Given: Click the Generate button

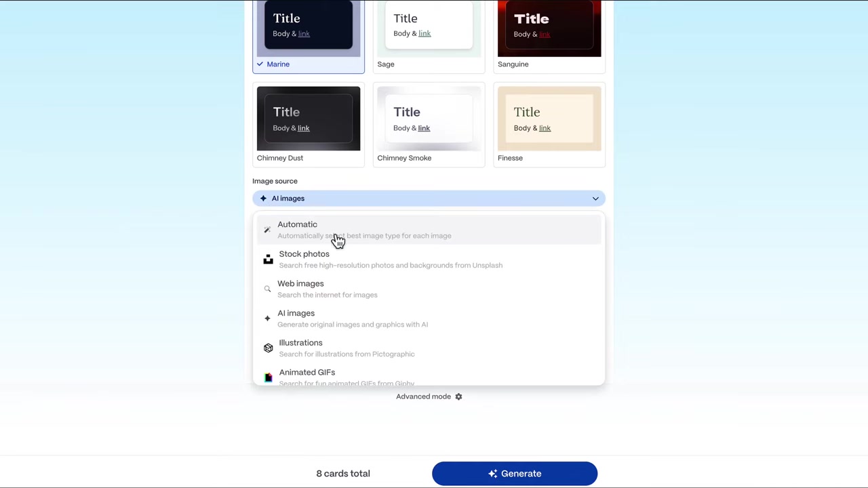Looking at the screenshot, I should point(515,474).
